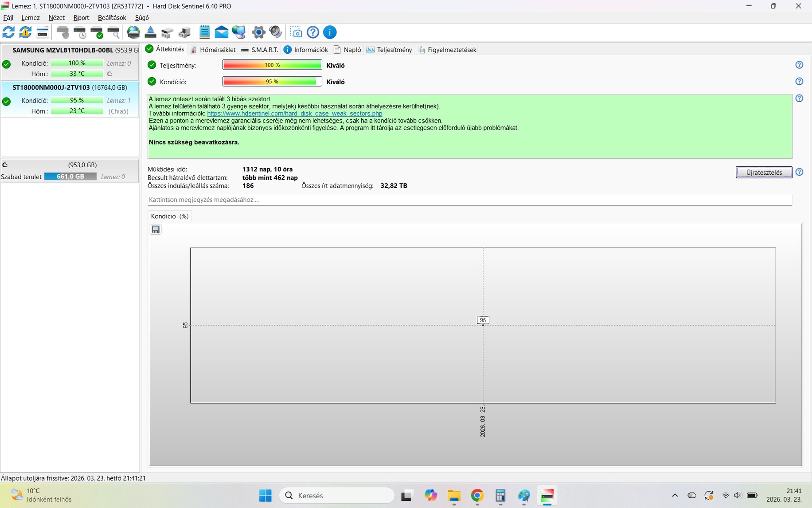
Task: Open the blue notepad report icon
Action: coord(204,32)
